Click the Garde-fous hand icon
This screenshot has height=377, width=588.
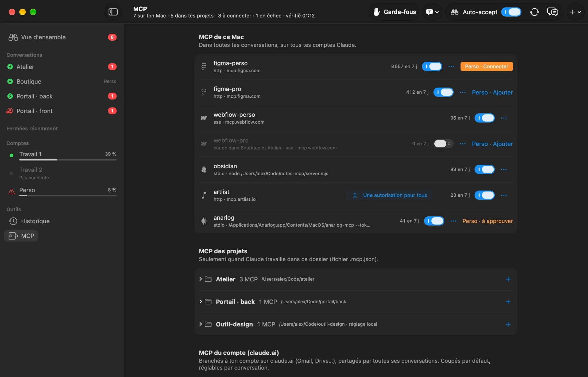pyautogui.click(x=377, y=12)
